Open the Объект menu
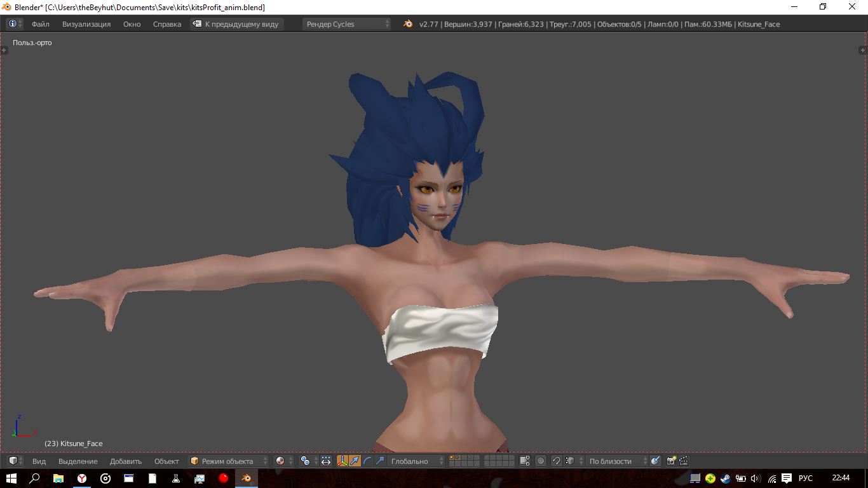Screen dimensions: 868x488 (167, 461)
